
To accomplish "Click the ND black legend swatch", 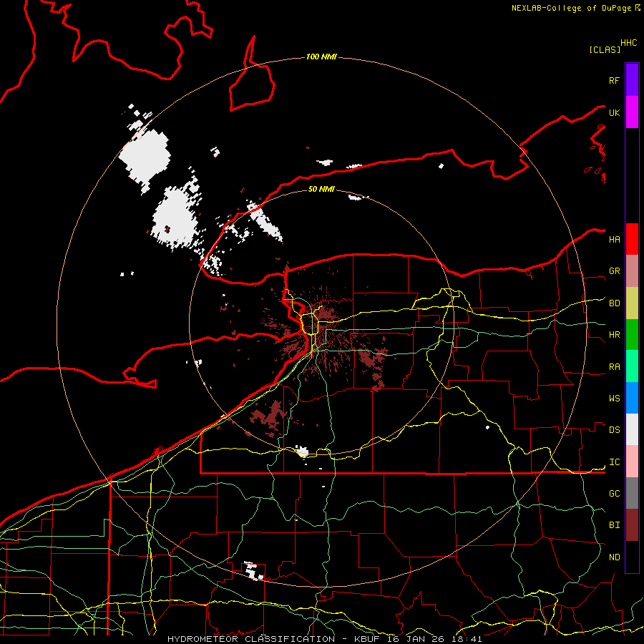I will tap(632, 557).
